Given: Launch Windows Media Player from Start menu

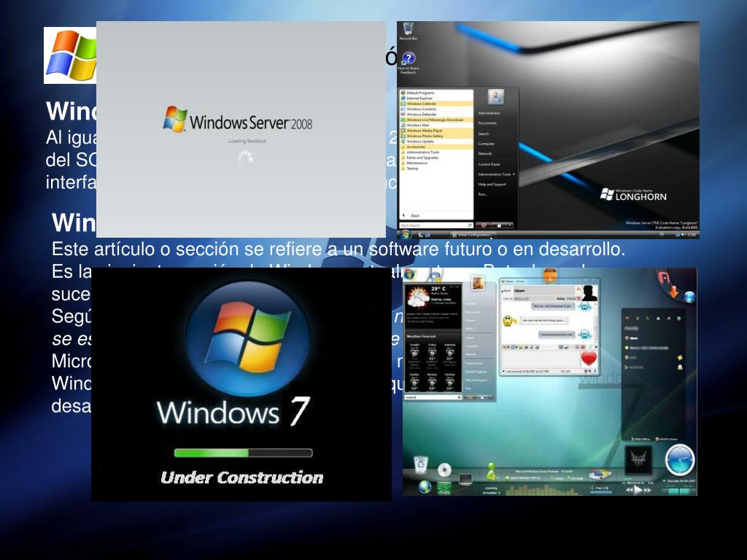Looking at the screenshot, I should [x=437, y=131].
